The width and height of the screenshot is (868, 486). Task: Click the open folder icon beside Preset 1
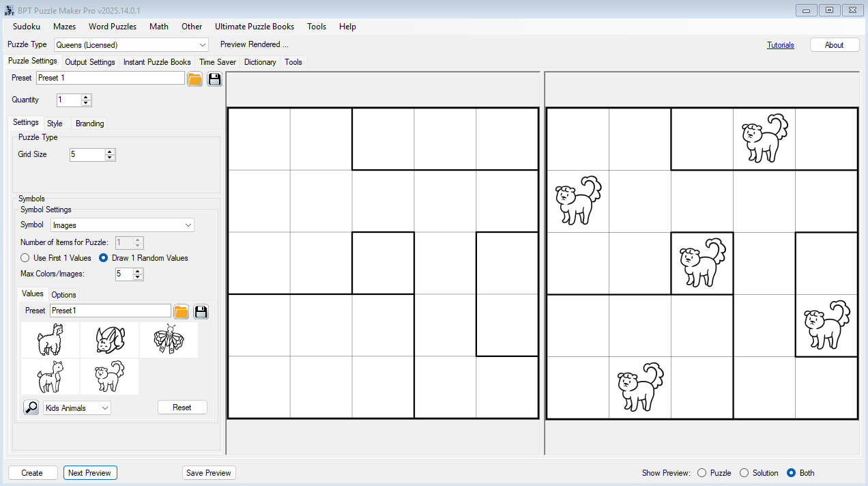[195, 78]
